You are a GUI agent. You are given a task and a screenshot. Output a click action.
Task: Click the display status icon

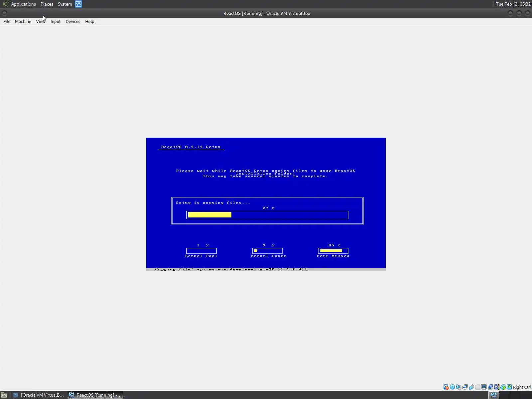tap(484, 387)
